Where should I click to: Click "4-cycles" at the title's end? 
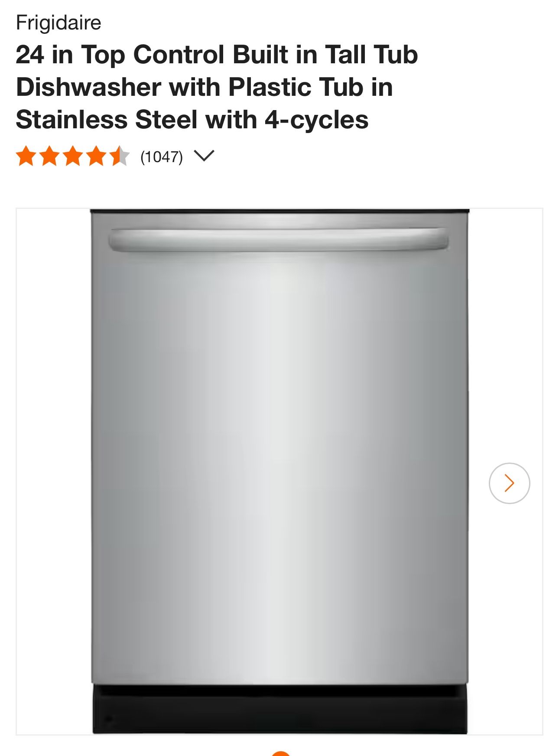coord(317,120)
